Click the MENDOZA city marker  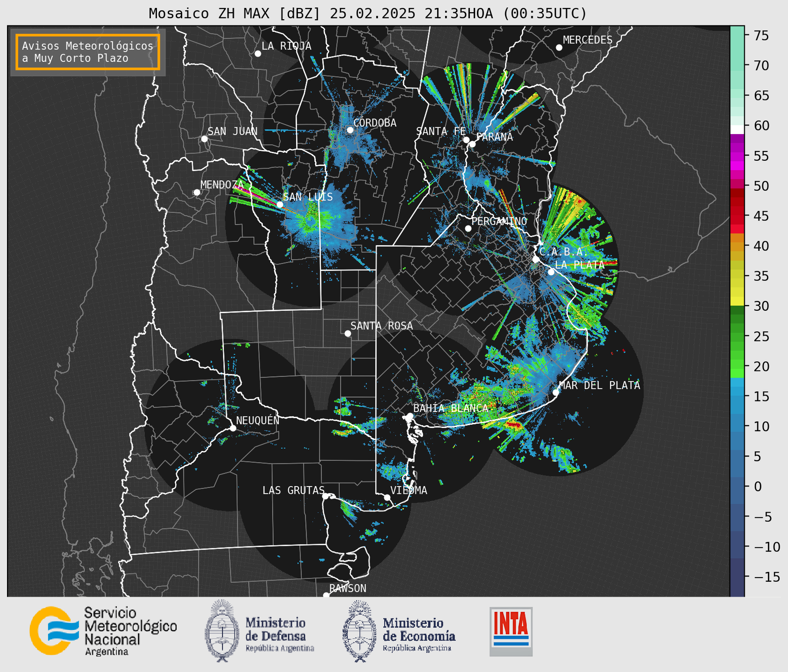(x=197, y=193)
